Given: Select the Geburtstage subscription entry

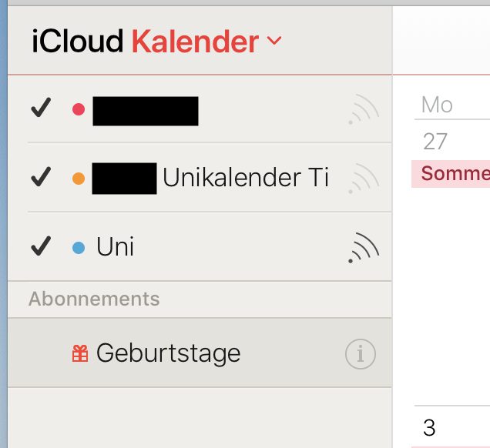Looking at the screenshot, I should [168, 353].
